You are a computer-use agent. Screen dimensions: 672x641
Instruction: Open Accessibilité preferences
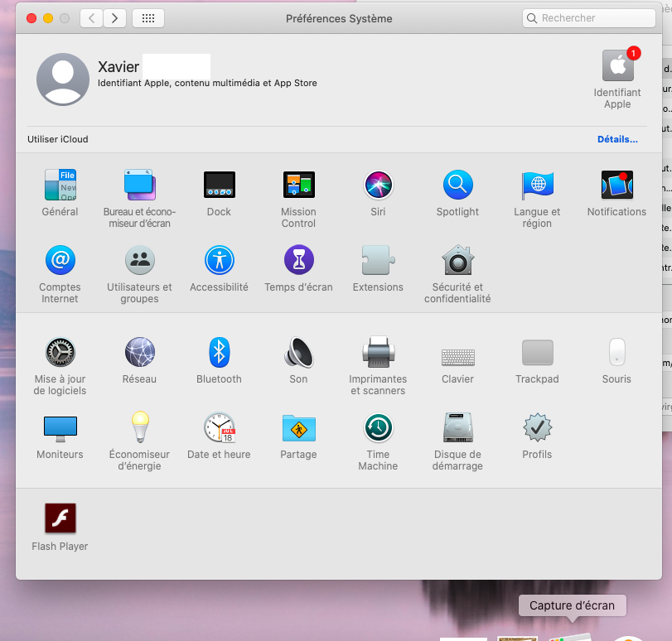coord(219,260)
